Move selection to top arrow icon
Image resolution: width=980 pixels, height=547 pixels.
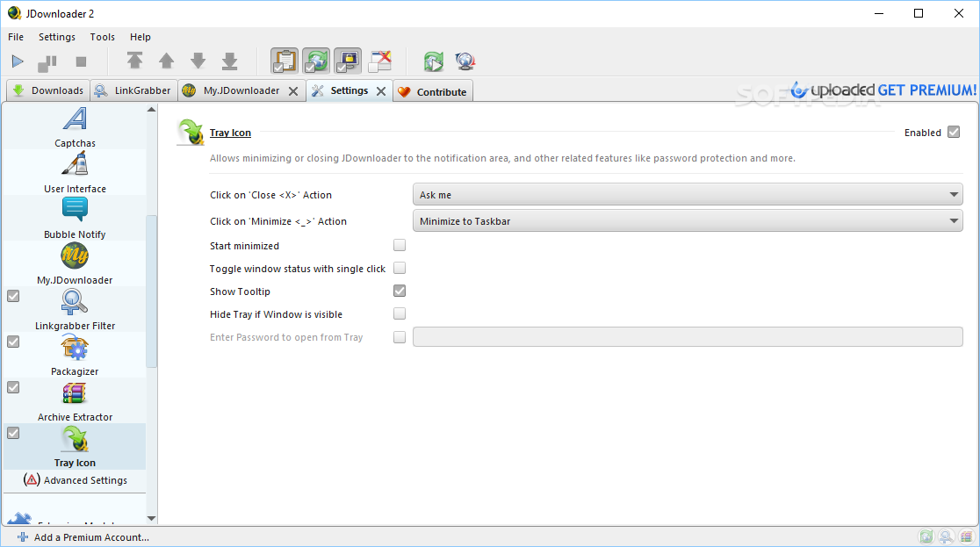tap(134, 61)
